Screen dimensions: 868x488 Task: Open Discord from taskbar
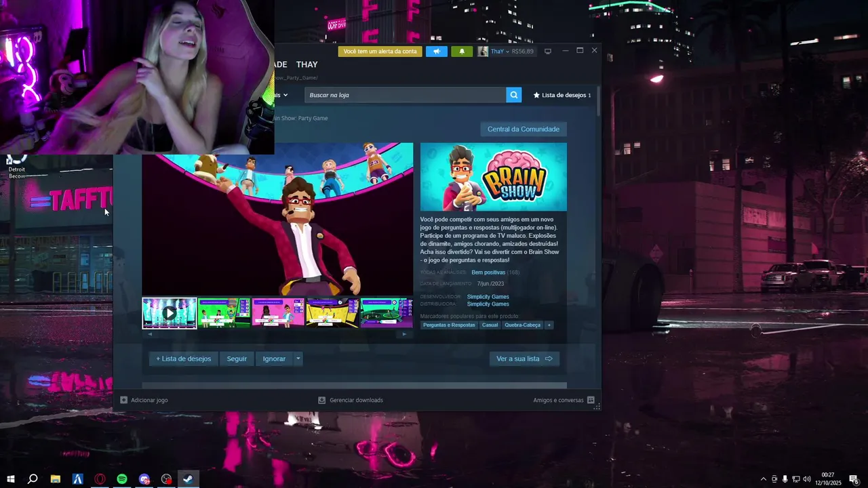point(144,479)
